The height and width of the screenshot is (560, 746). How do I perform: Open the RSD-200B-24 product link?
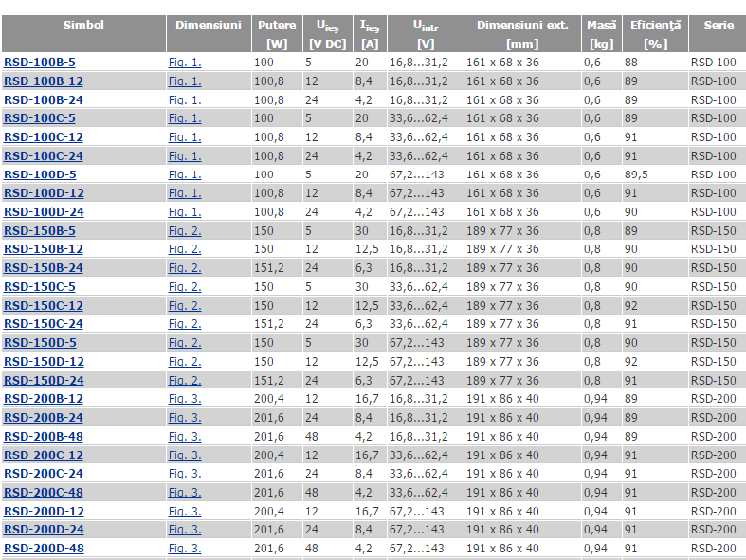[x=44, y=418]
